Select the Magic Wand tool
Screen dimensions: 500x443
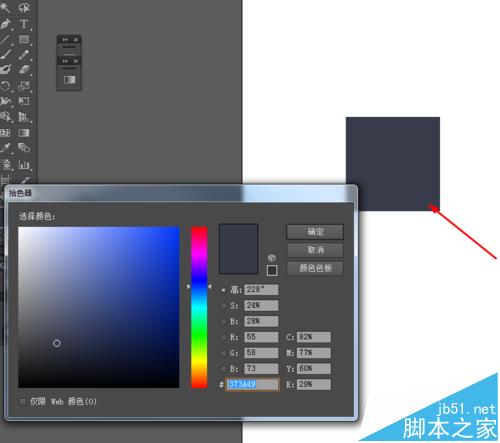coord(5,7)
